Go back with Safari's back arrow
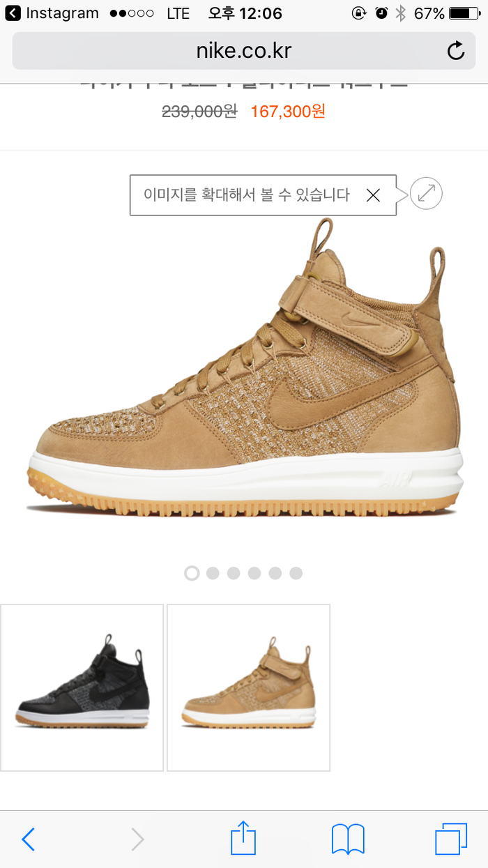This screenshot has height=868, width=488. 28,839
